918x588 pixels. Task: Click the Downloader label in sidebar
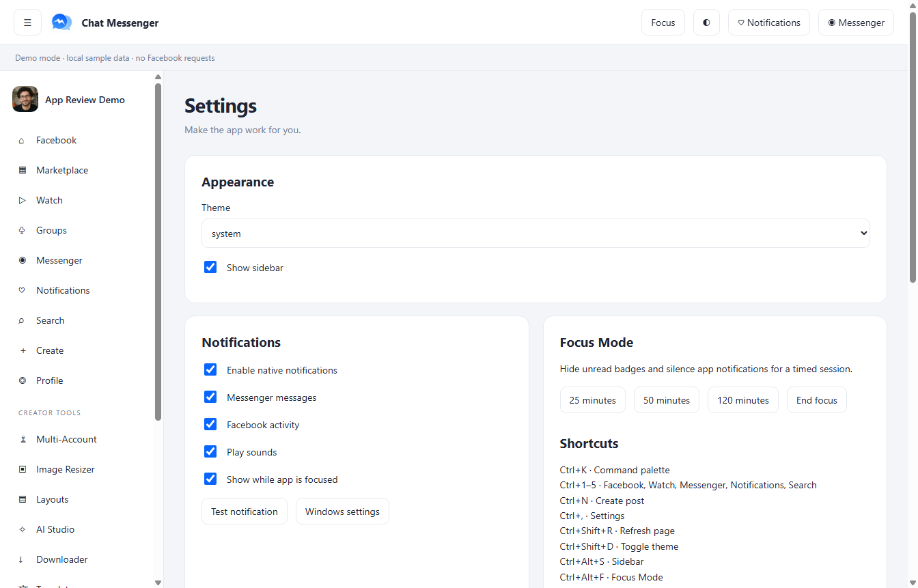[62, 559]
